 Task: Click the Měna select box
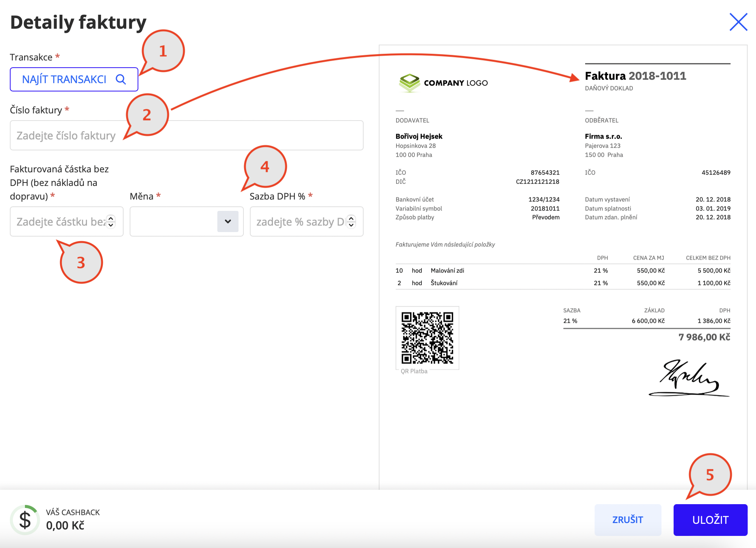(187, 221)
